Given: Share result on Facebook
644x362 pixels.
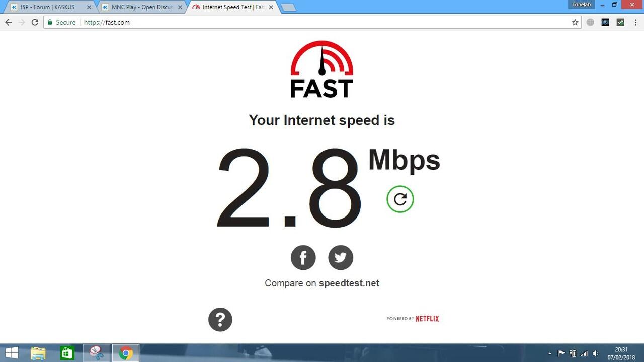Looking at the screenshot, I should (303, 258).
